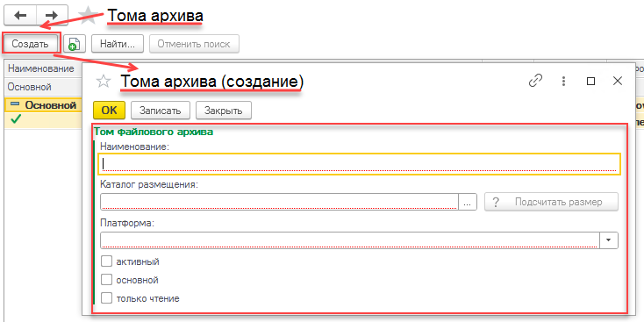This screenshot has height=322, width=644.
Task: Expand the Платформа dropdown arrow
Action: pos(609,240)
